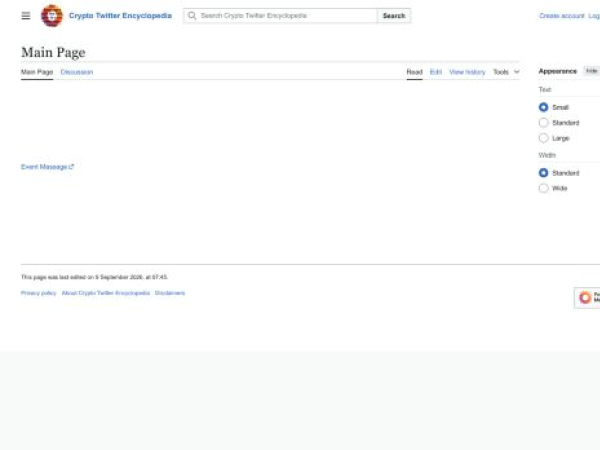Image resolution: width=600 pixels, height=450 pixels.
Task: Select Small text size
Action: [543, 107]
